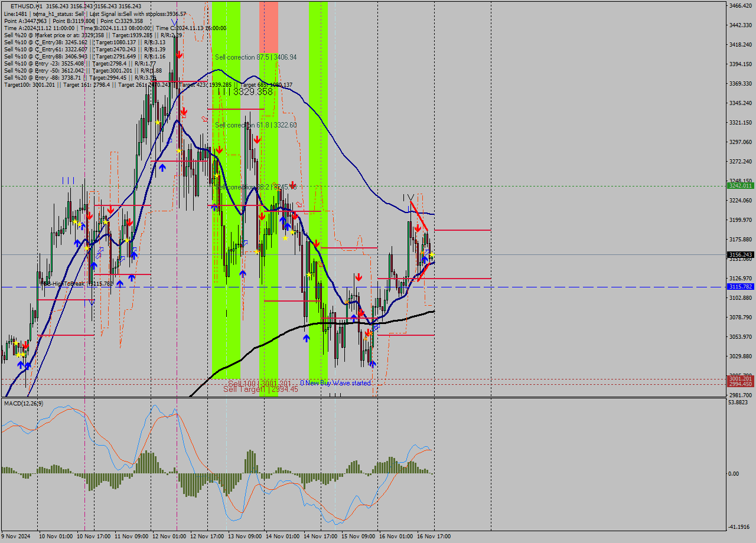This screenshot has width=756, height=543.
Task: Click the '10 Nov 17:00' time axis label
Action: (94, 537)
